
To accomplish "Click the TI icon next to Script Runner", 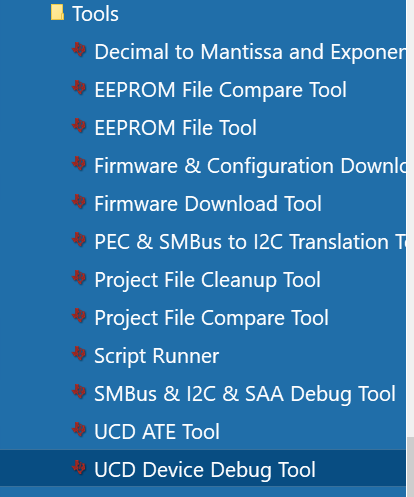I will [x=79, y=354].
